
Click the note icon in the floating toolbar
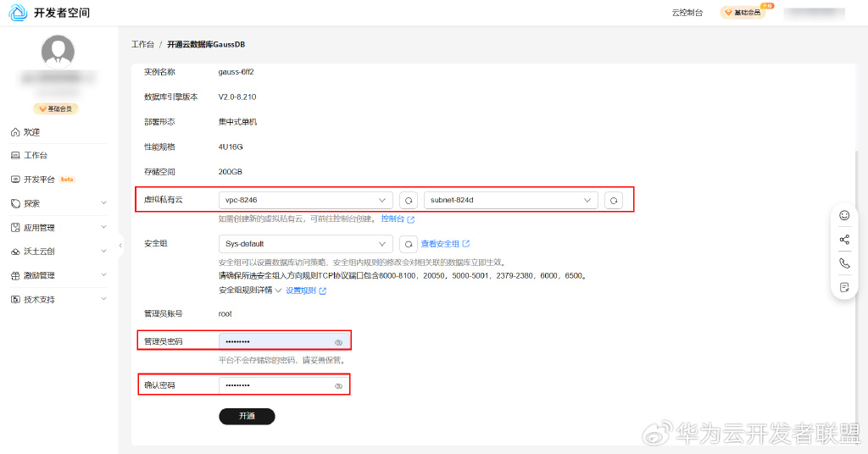tap(844, 287)
